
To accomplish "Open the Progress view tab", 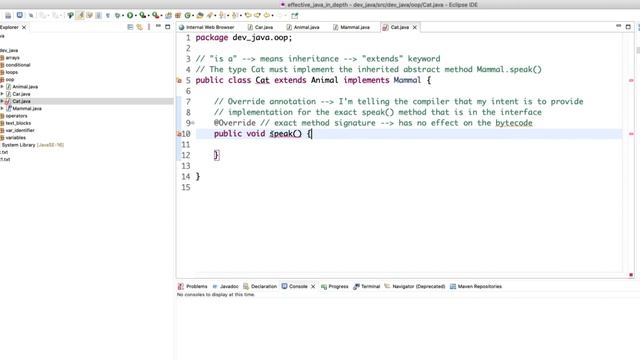I will 335,287.
